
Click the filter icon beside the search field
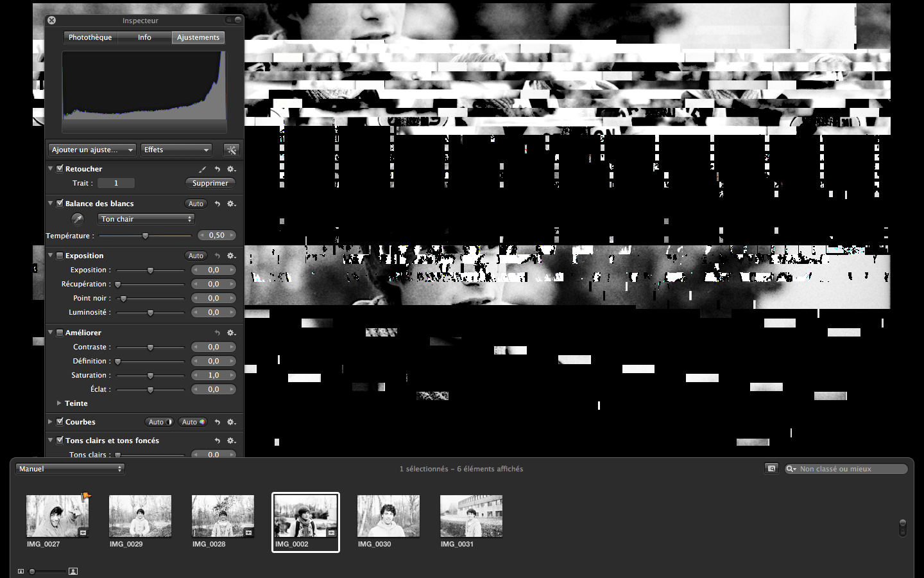(x=771, y=468)
